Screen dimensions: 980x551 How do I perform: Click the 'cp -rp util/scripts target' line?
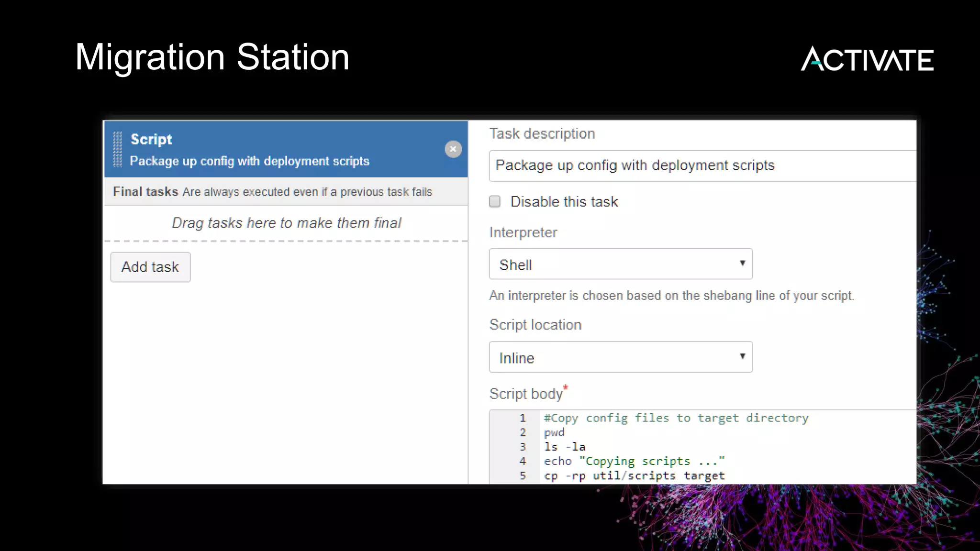click(634, 475)
